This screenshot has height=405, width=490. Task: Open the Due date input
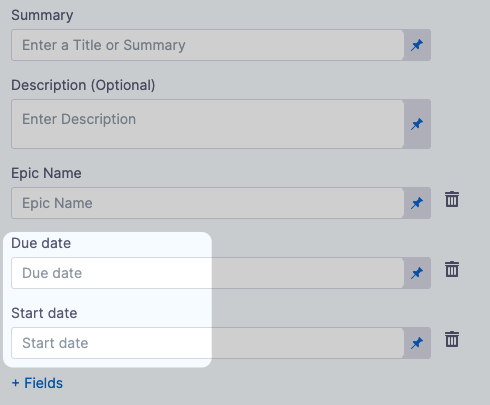pos(208,273)
